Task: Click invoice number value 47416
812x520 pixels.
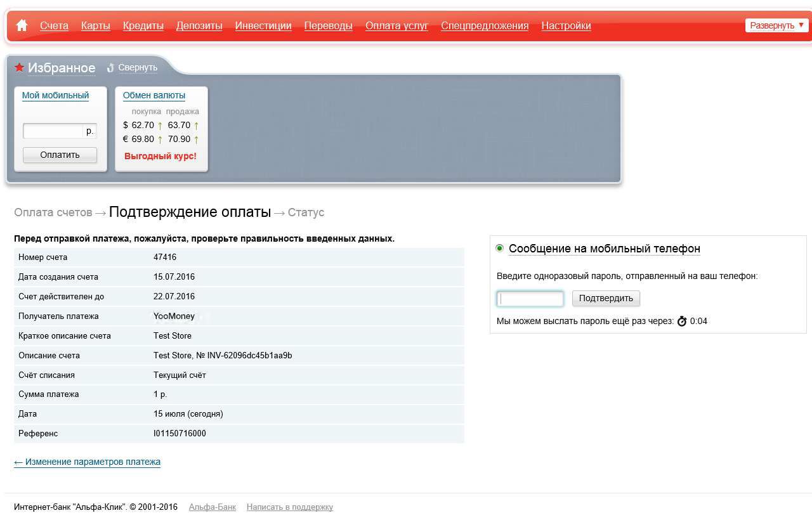Action: coord(165,257)
